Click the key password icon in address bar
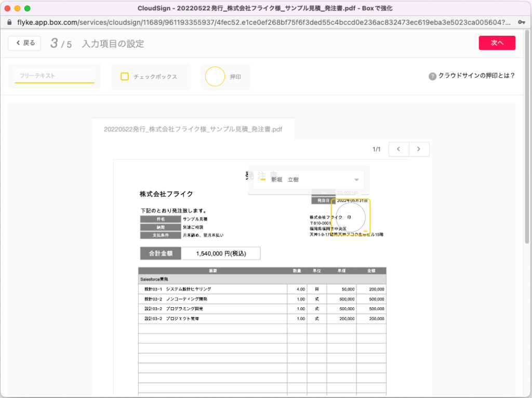The image size is (532, 398). (522, 22)
